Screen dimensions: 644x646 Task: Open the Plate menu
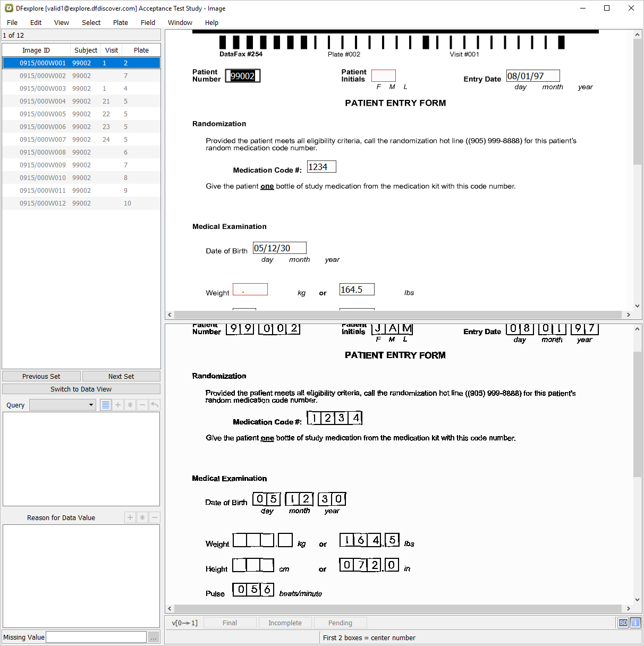120,22
